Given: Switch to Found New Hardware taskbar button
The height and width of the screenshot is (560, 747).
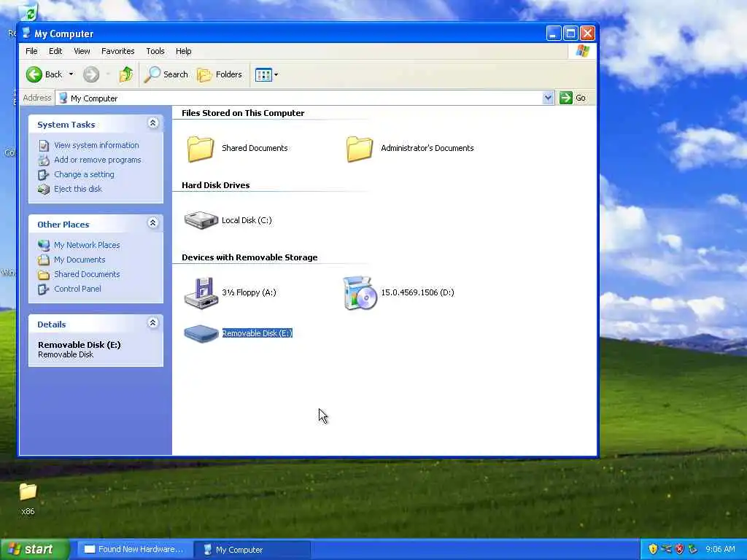Looking at the screenshot, I should [134, 550].
